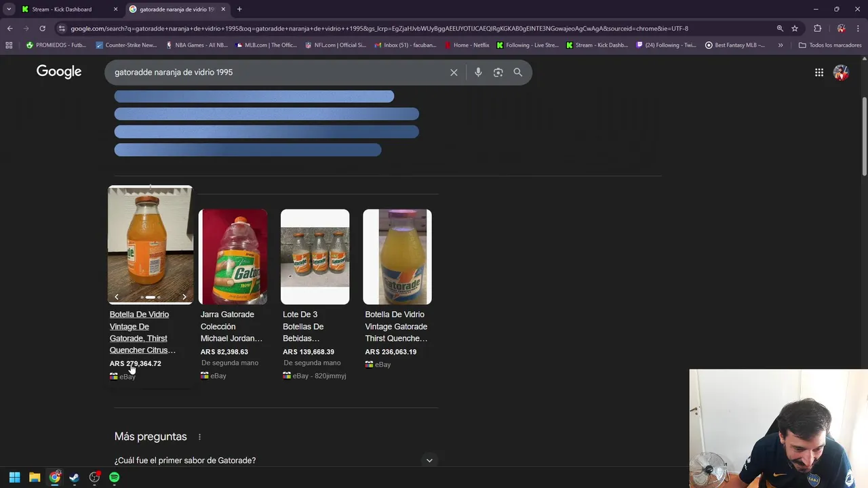
Task: Switch to Chrome in taskbar
Action: click(x=55, y=477)
